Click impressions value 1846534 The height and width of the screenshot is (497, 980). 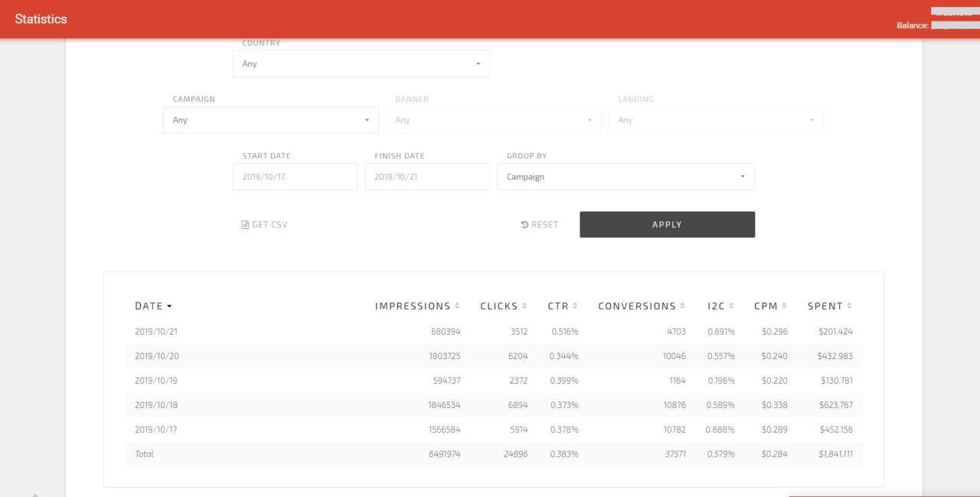pos(444,405)
